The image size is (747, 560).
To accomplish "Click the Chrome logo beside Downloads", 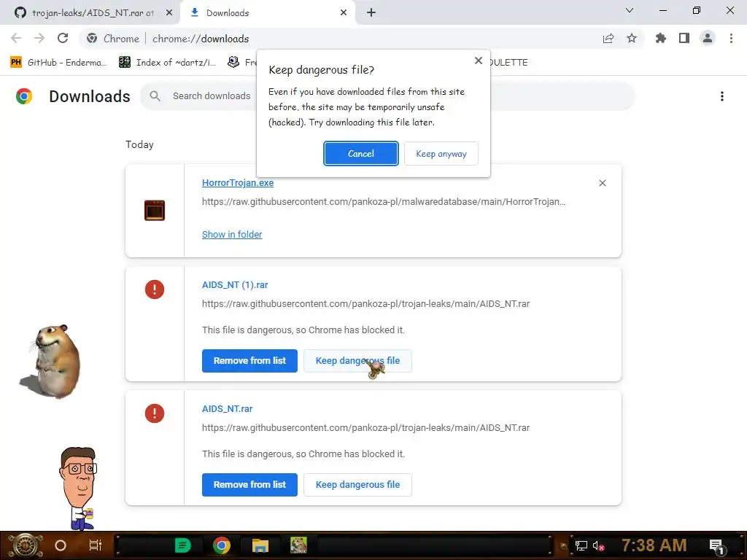I will [24, 96].
